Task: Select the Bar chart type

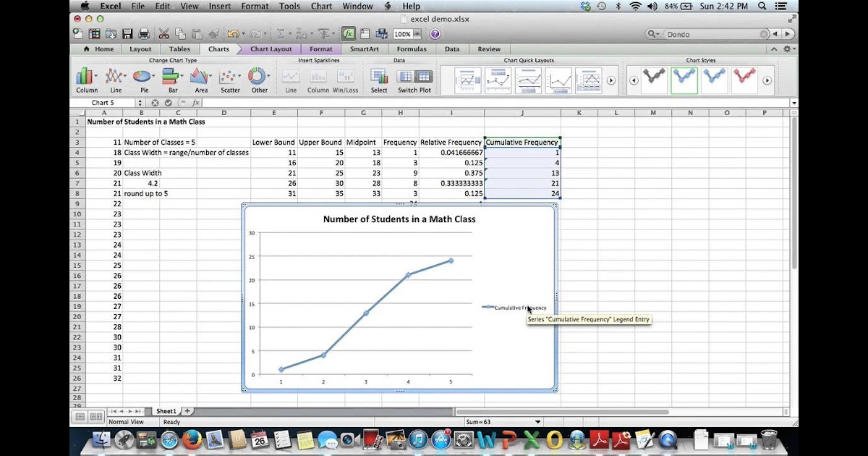Action: point(173,80)
